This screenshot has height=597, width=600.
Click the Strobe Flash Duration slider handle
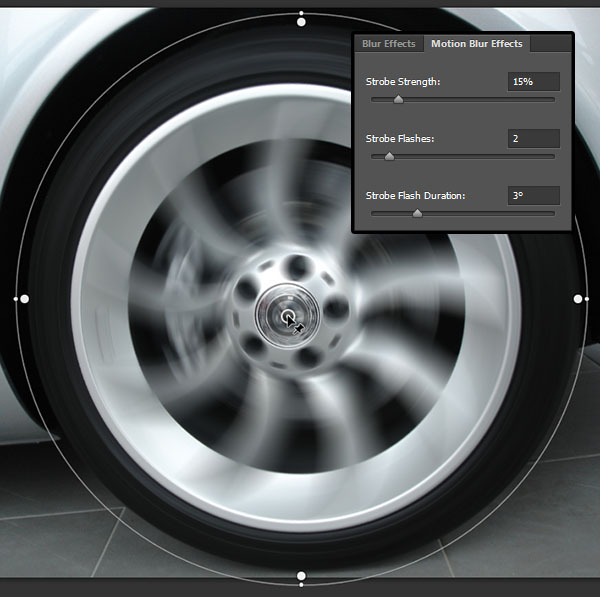pos(417,213)
